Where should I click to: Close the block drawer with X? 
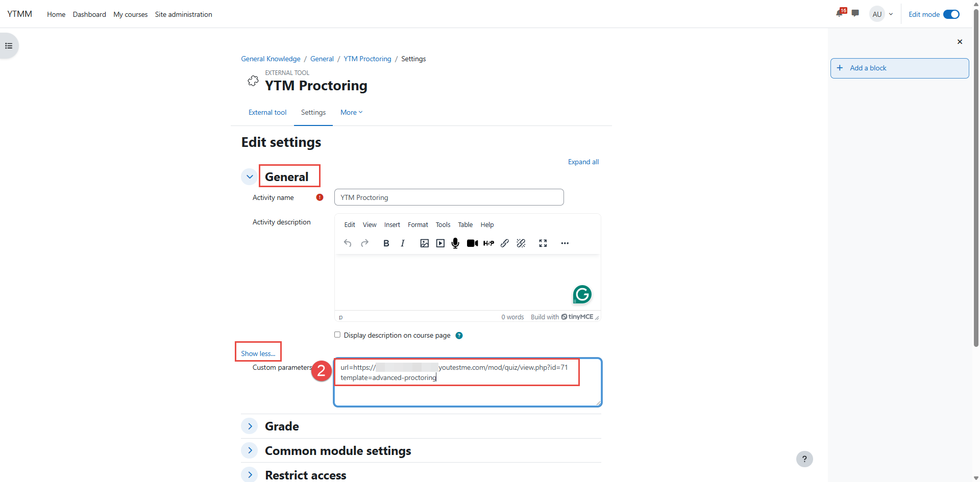[x=960, y=42]
